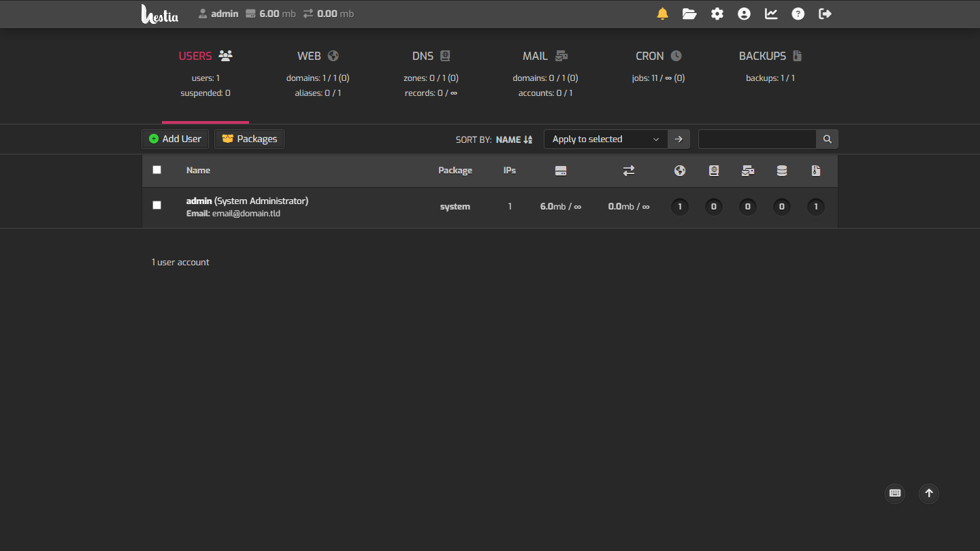Viewport: 980px width, 551px height.
Task: Open the help question mark icon
Action: pyautogui.click(x=798, y=14)
